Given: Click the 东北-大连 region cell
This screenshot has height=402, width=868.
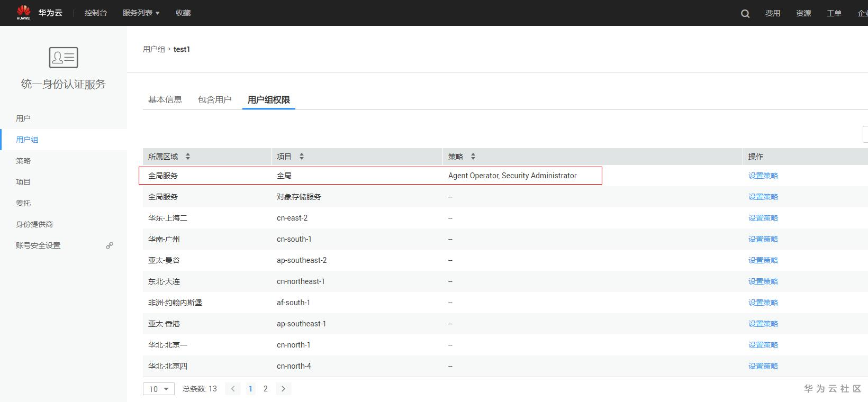Looking at the screenshot, I should pos(164,281).
